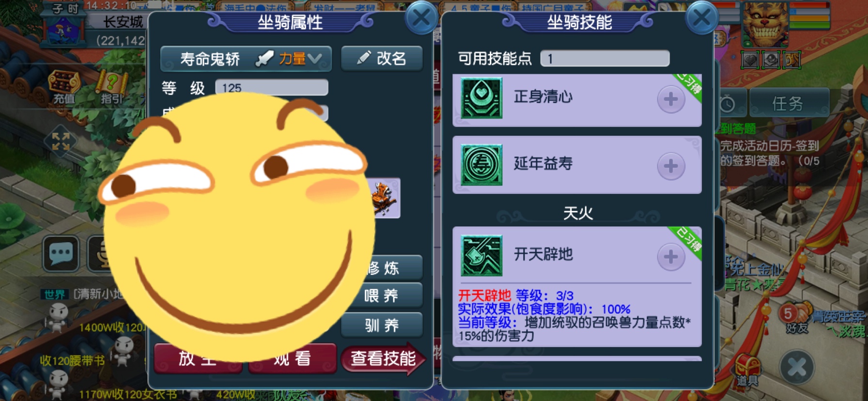Screen dimensions: 868x401
Task: Open the 充值 recharge icon
Action: tap(64, 87)
